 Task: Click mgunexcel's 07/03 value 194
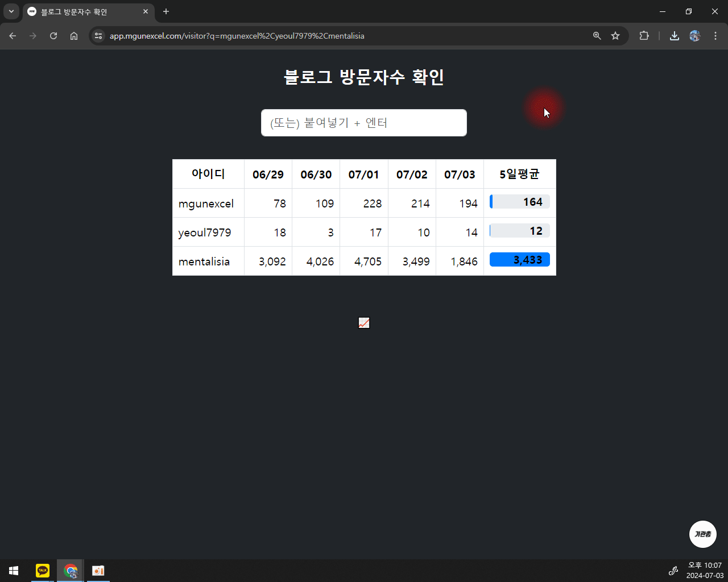pyautogui.click(x=469, y=203)
